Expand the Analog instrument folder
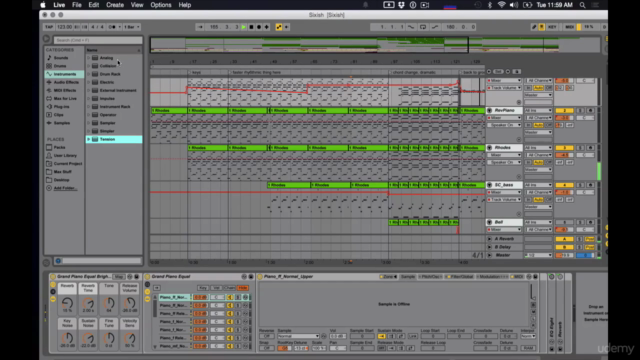The height and width of the screenshot is (360, 640). 89,58
